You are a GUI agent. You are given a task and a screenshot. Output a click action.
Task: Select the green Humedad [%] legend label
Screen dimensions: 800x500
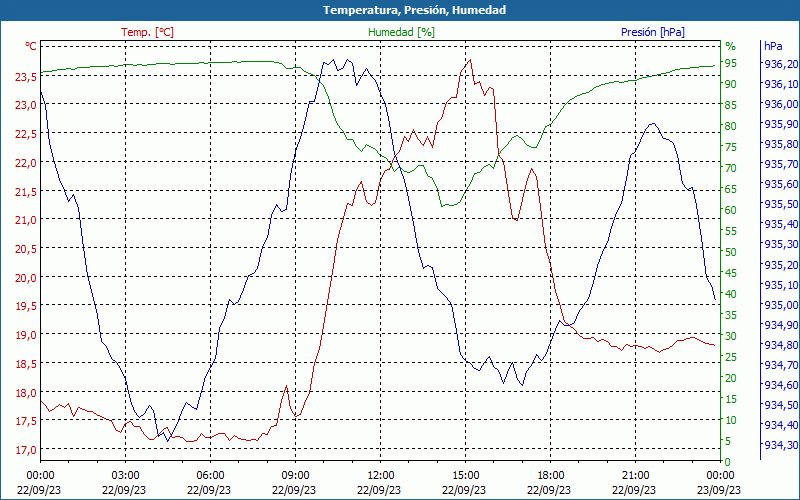401,32
